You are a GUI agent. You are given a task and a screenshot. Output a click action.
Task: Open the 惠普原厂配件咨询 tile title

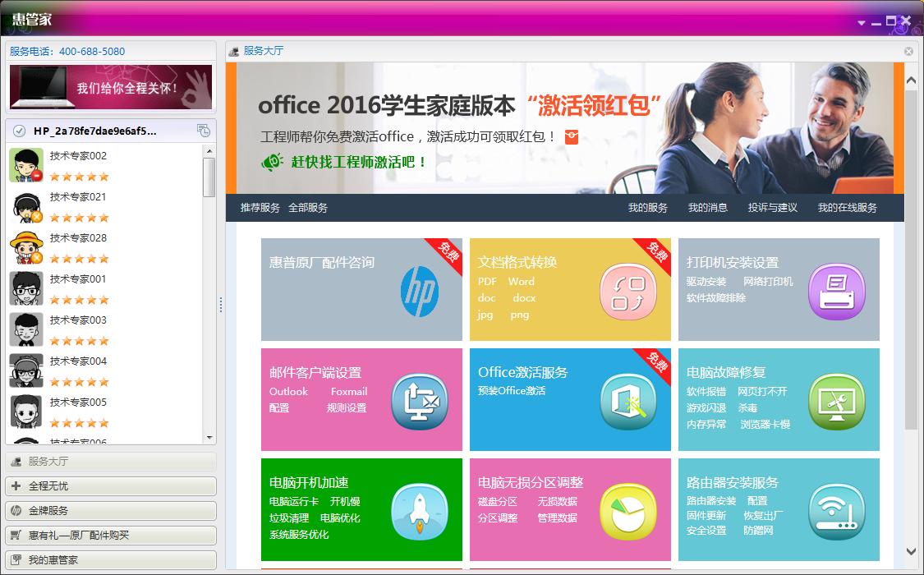[x=322, y=263]
